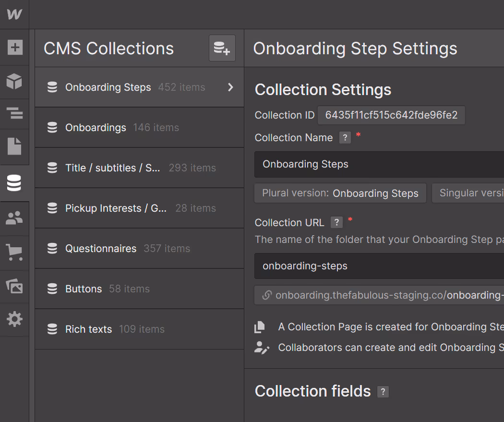Expand Onboarding Steps collection chevron
This screenshot has height=422, width=504.
[230, 87]
